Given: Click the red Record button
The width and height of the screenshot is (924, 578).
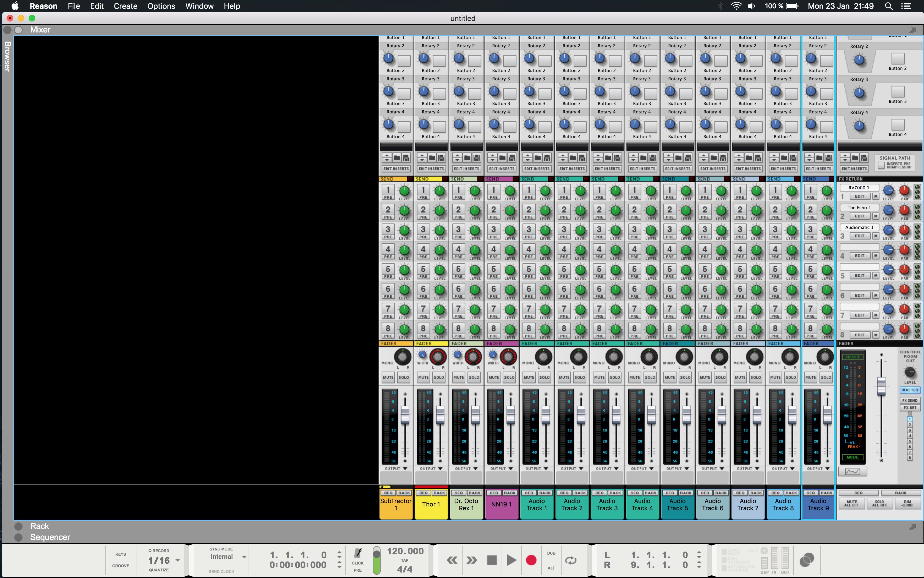Looking at the screenshot, I should [x=531, y=560].
